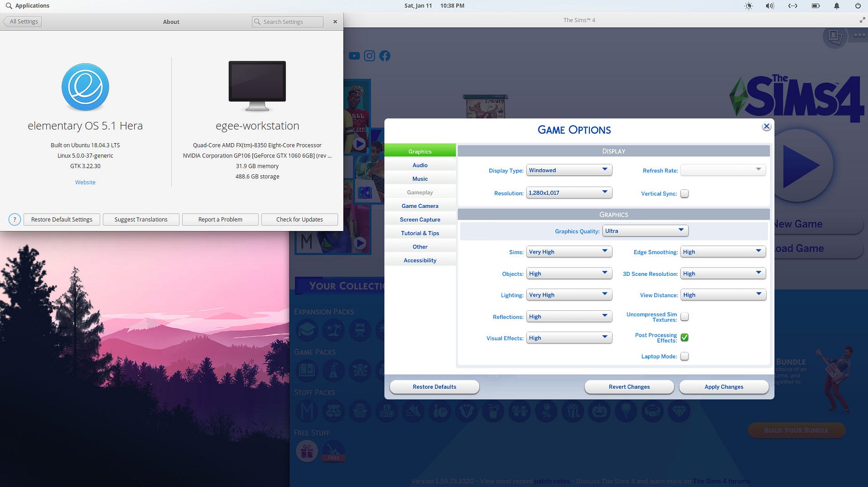Open the volume indicator in top panel
The height and width of the screenshot is (487, 868).
(770, 6)
